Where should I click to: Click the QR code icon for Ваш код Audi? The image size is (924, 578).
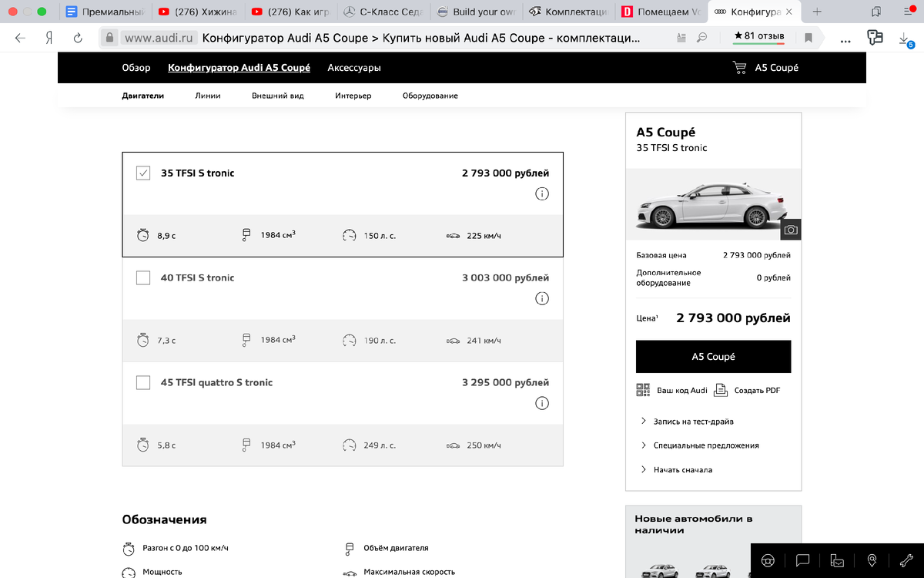(643, 390)
